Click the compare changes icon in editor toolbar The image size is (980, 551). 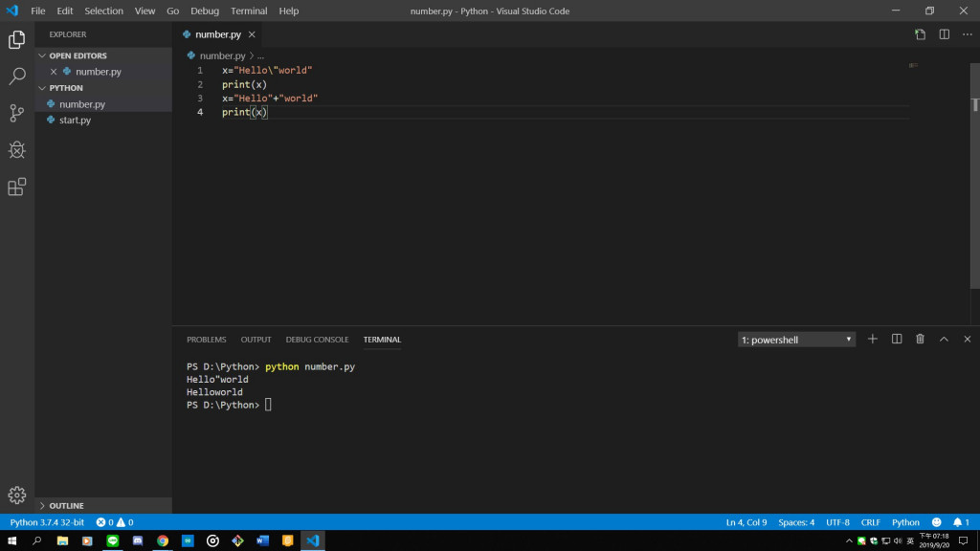tap(920, 34)
